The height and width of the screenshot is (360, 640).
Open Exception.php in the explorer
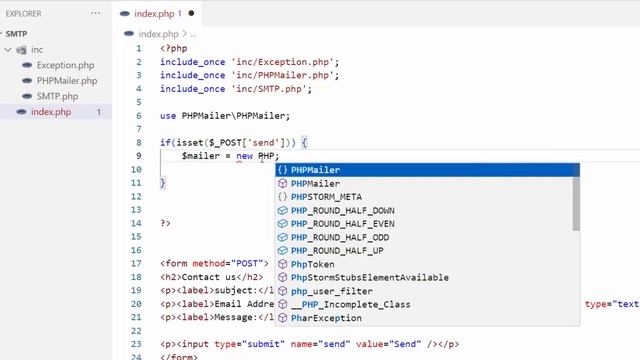click(x=65, y=65)
